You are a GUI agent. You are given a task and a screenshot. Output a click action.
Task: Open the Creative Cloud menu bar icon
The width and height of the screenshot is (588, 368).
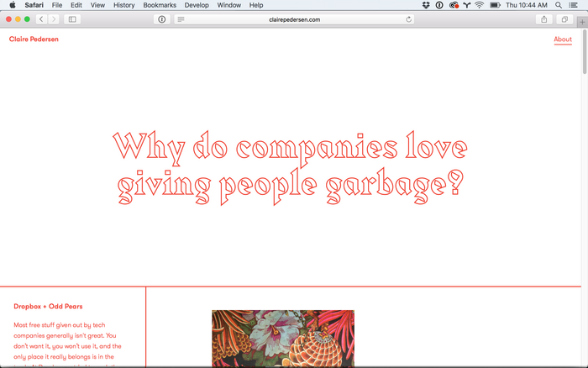[454, 5]
